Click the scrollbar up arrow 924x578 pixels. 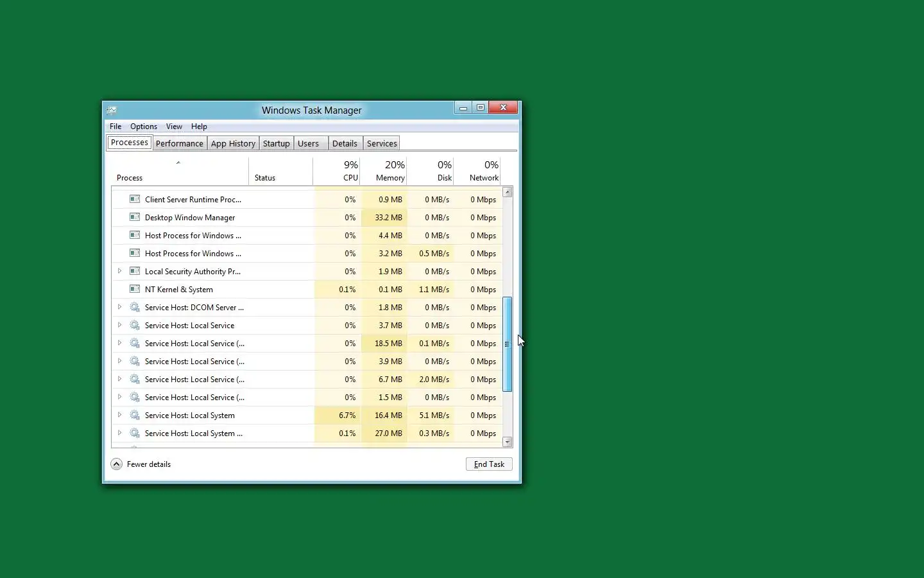(508, 192)
